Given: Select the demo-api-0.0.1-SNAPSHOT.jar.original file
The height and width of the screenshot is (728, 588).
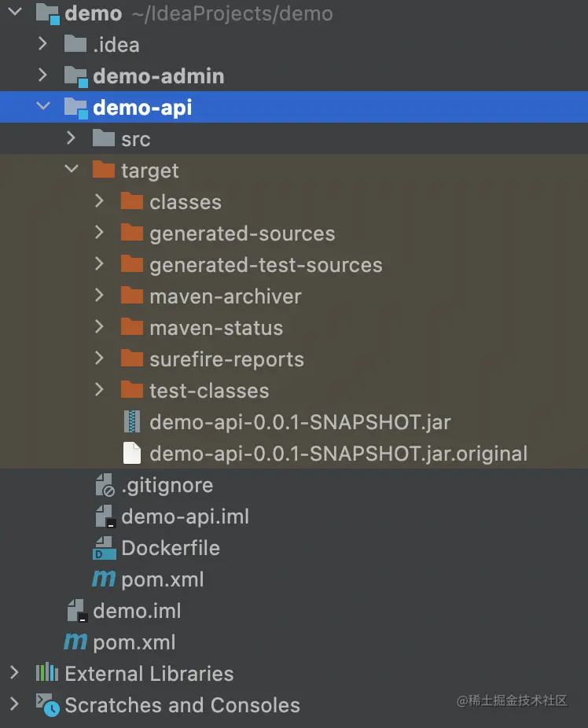Looking at the screenshot, I should (338, 454).
